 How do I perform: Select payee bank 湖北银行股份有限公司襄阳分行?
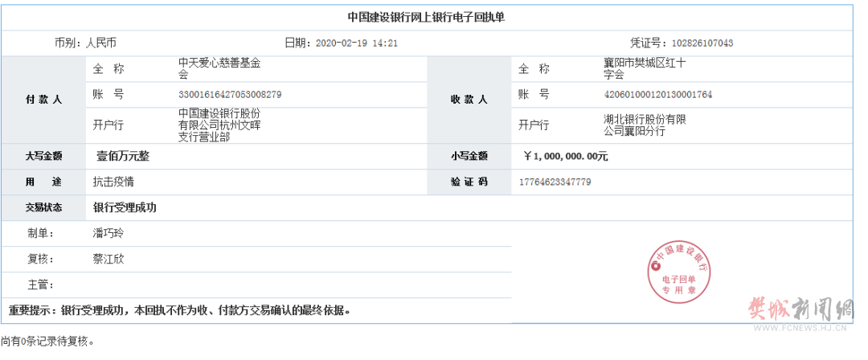[x=645, y=125]
